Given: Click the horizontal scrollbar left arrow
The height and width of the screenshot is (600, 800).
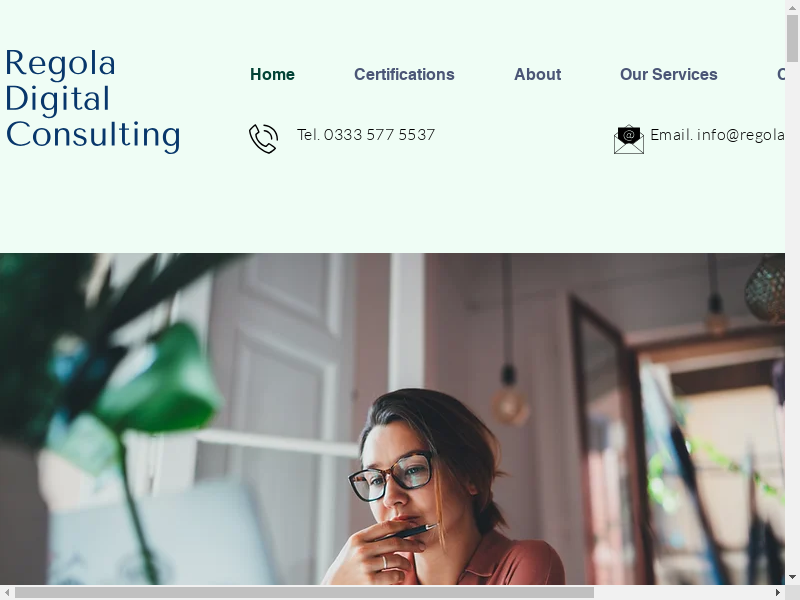Looking at the screenshot, I should pos(7,592).
